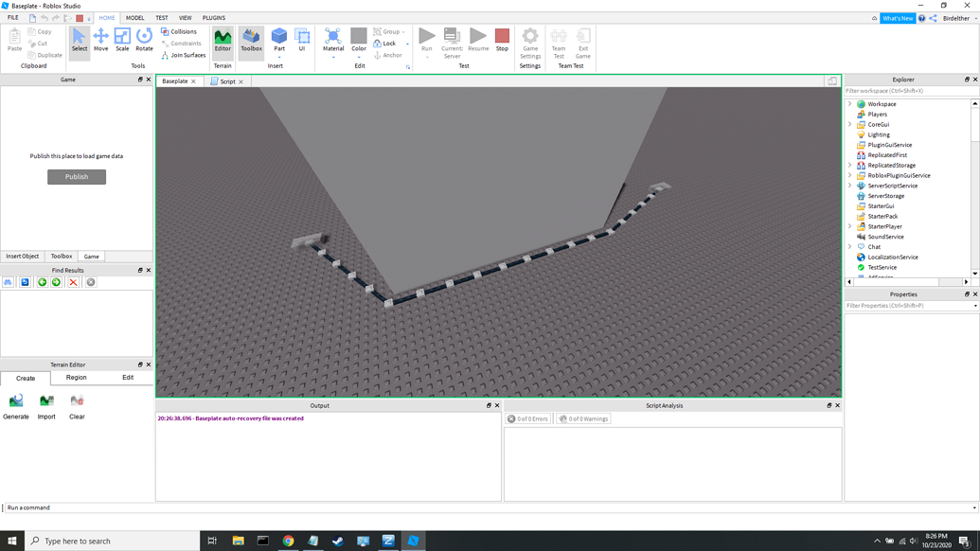The image size is (980, 551).
Task: Switch to the TEST ribbon tab
Action: (161, 17)
